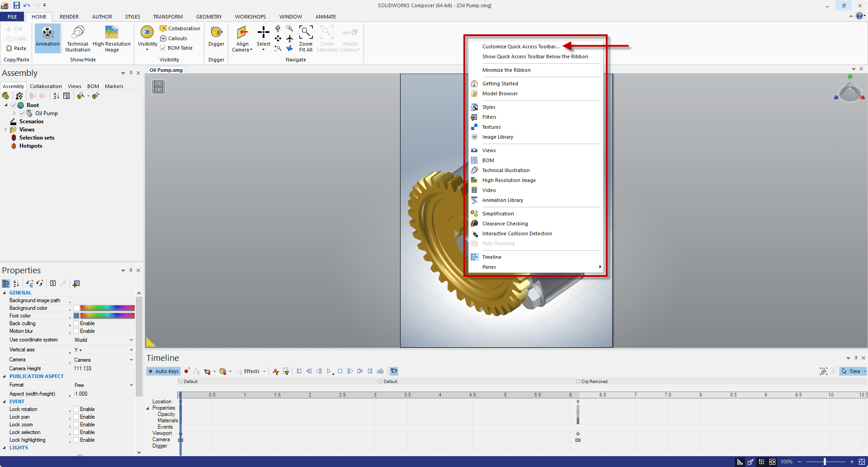Click the Camera Height value field
This screenshot has width=868, height=467.
pyautogui.click(x=104, y=369)
